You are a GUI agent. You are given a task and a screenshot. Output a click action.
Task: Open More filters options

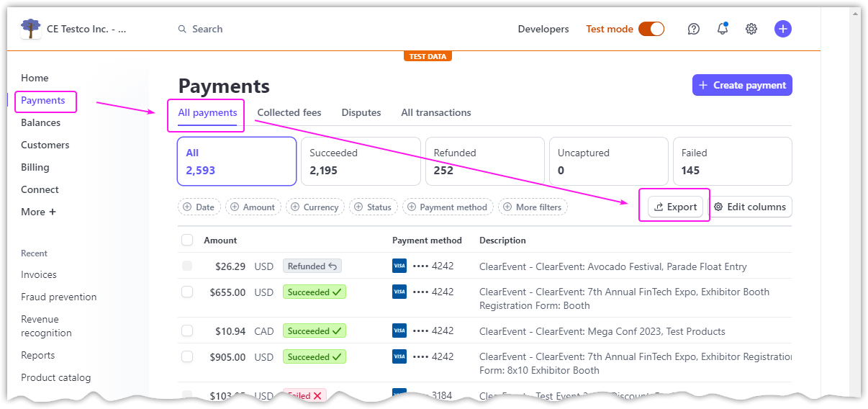(533, 207)
